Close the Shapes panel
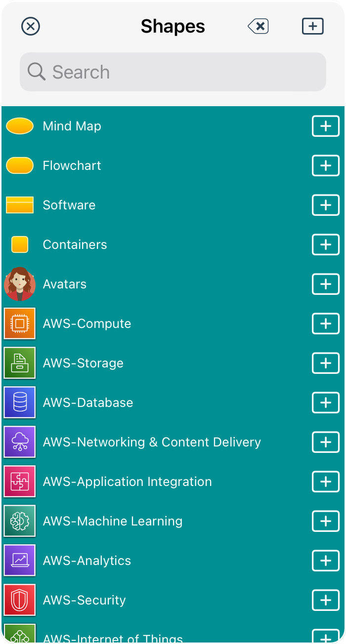 point(31,26)
